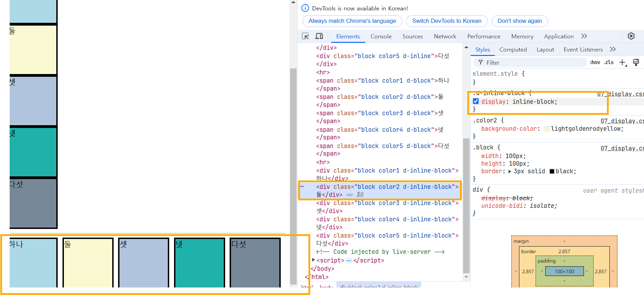Toggle the :hov element state button
Screen dimensions: 644x295
click(x=595, y=63)
